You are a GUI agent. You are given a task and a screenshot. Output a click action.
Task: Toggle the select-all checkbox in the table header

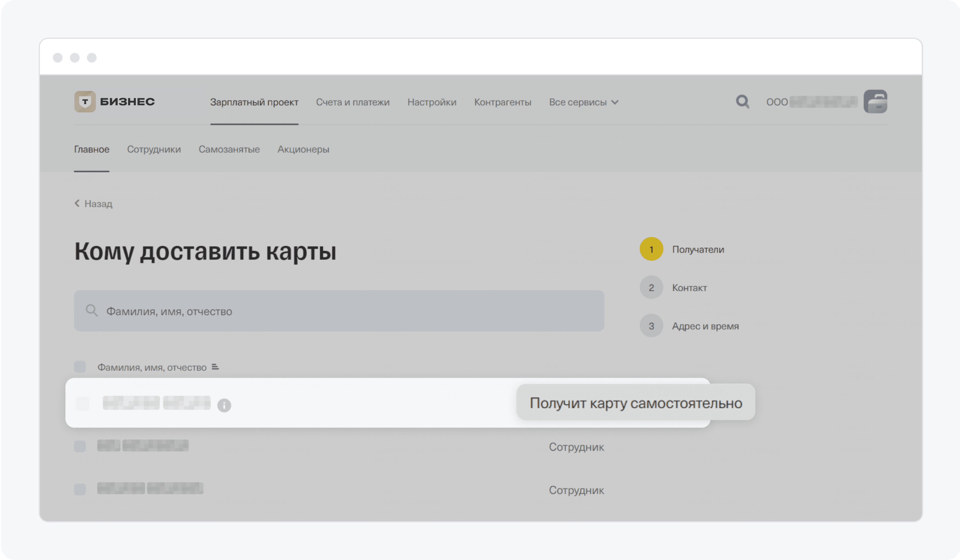pos(80,367)
